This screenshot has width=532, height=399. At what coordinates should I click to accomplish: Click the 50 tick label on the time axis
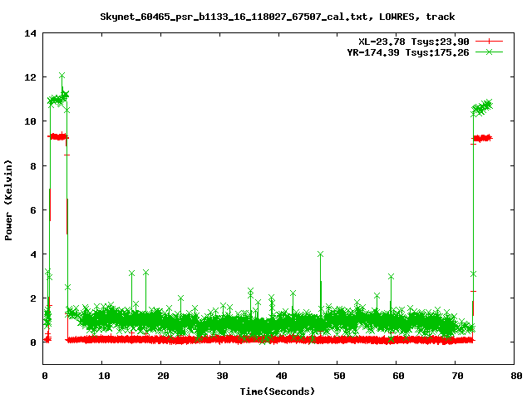[339, 376]
